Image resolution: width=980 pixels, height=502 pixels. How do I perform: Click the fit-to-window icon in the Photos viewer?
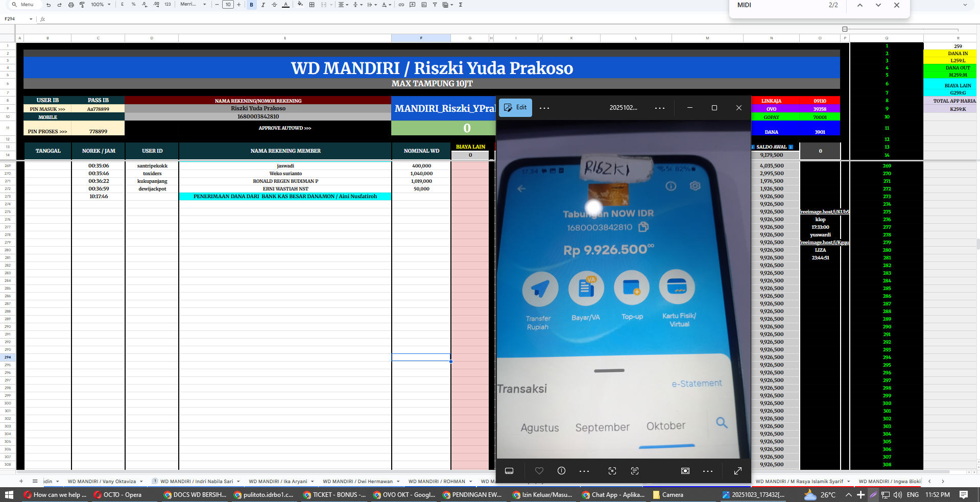[685, 471]
